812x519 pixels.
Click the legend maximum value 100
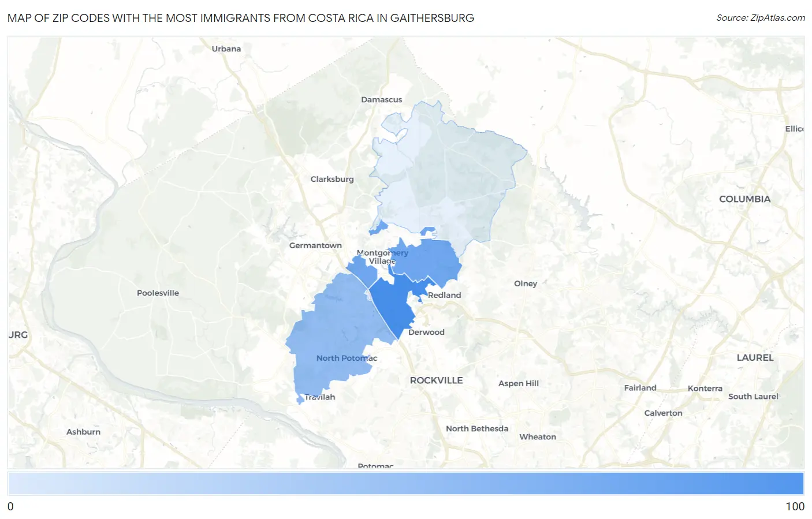pyautogui.click(x=795, y=506)
